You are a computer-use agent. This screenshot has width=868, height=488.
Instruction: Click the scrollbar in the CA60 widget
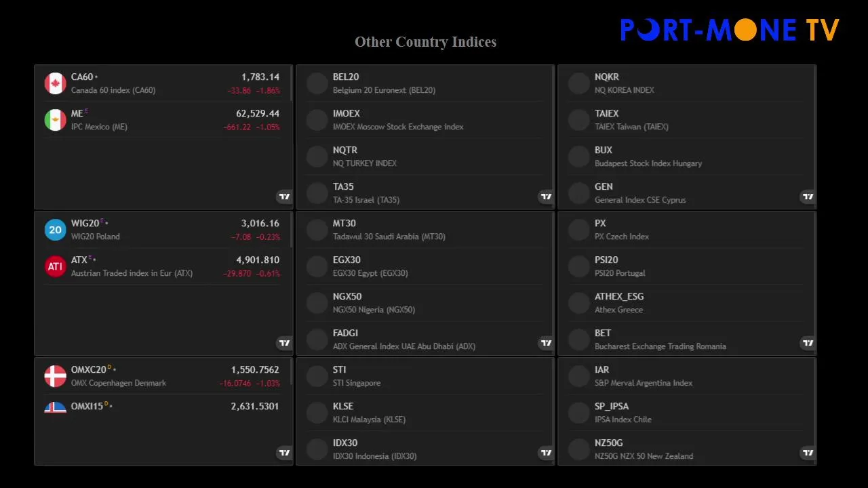(292, 84)
